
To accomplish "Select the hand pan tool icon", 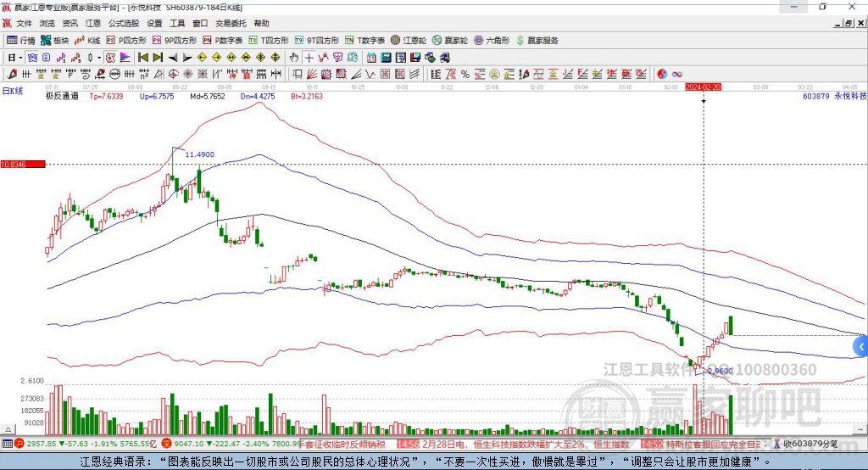I will (293, 57).
